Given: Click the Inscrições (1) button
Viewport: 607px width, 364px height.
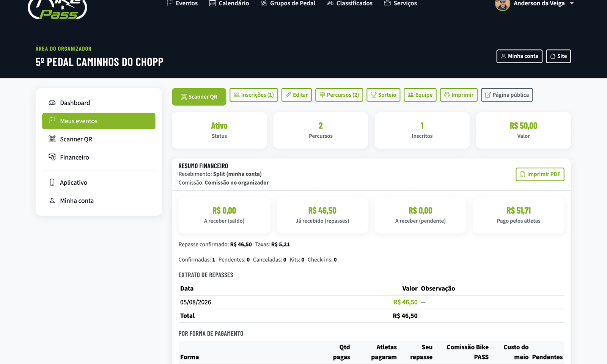Looking at the screenshot, I should tap(254, 95).
